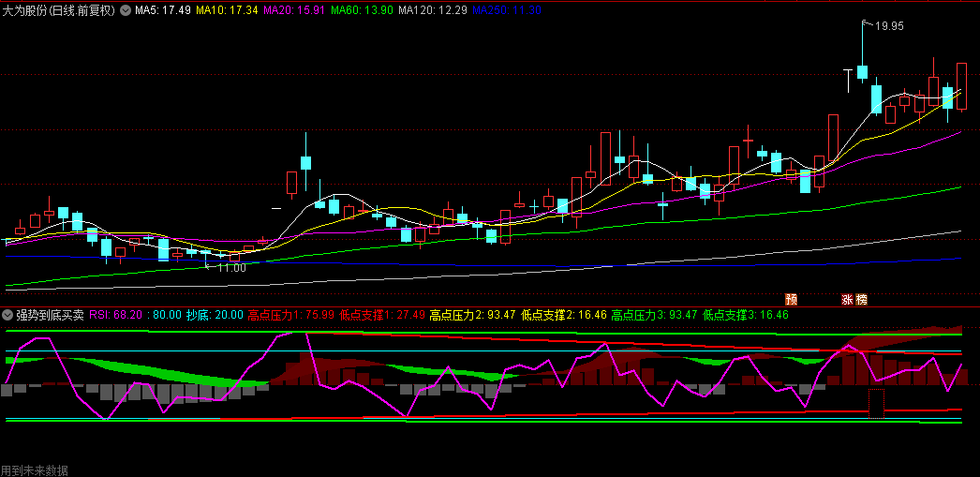The height and width of the screenshot is (477, 980).
Task: Select the dotted red rectangle in indicator panel
Action: [x=877, y=403]
